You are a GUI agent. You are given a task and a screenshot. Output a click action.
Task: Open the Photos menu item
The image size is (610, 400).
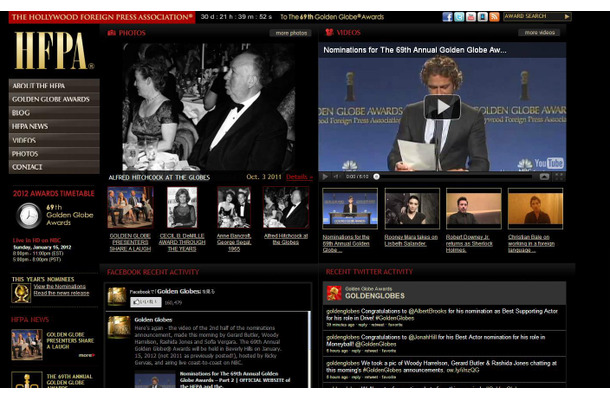click(54, 154)
